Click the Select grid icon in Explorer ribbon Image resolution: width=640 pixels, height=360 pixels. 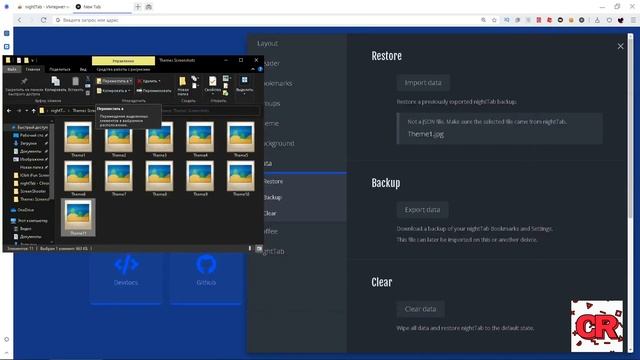[244, 80]
